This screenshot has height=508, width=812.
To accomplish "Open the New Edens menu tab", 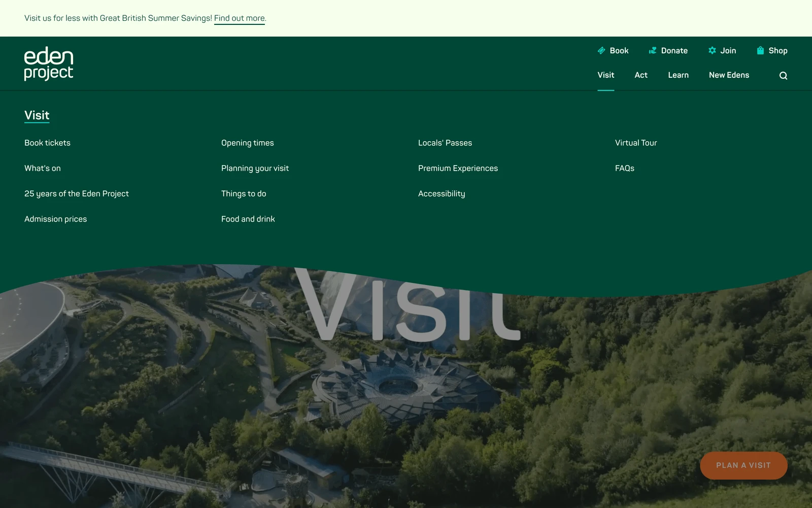I will click(x=729, y=75).
